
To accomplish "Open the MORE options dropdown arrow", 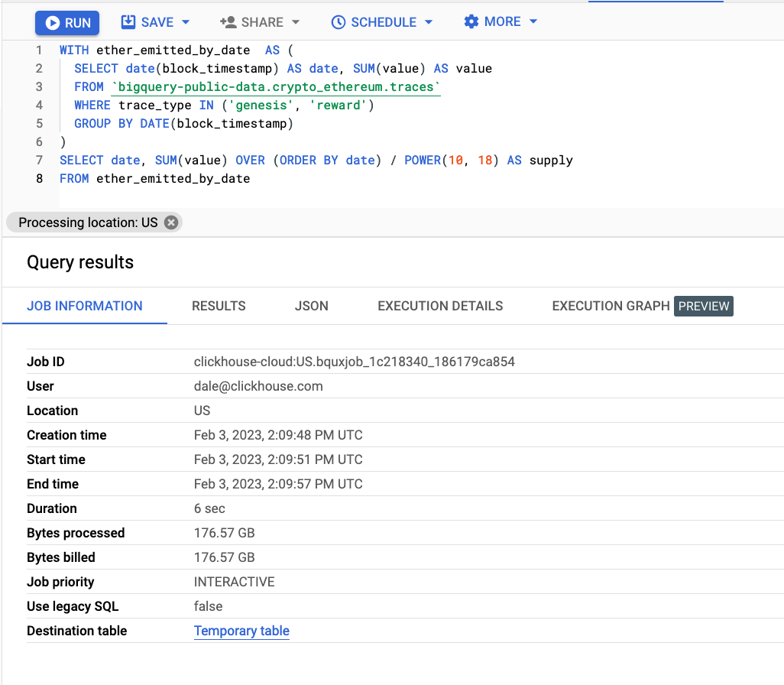I will 533,21.
